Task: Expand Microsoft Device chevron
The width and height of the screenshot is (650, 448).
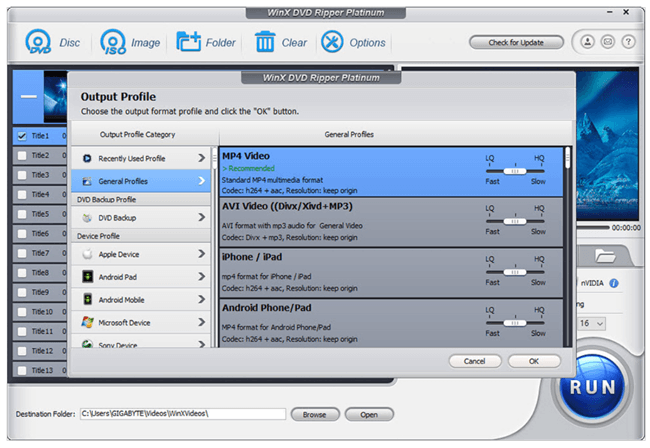Action: (201, 322)
